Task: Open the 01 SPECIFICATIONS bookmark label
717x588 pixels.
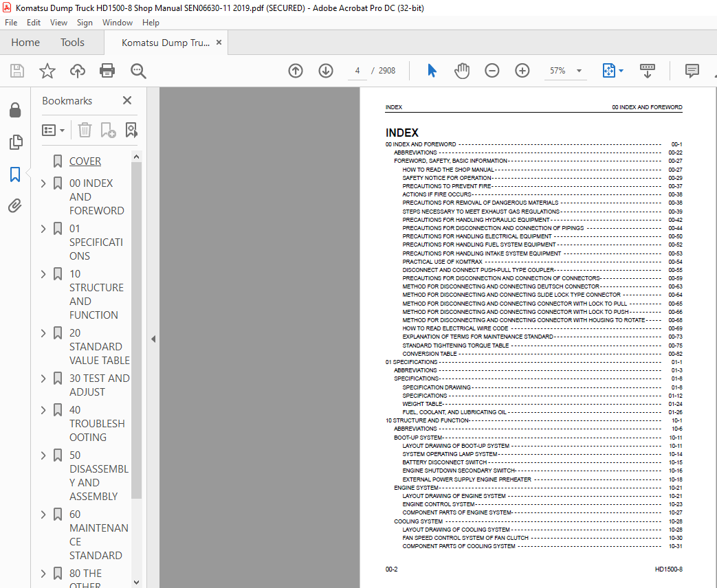Action: click(x=96, y=242)
